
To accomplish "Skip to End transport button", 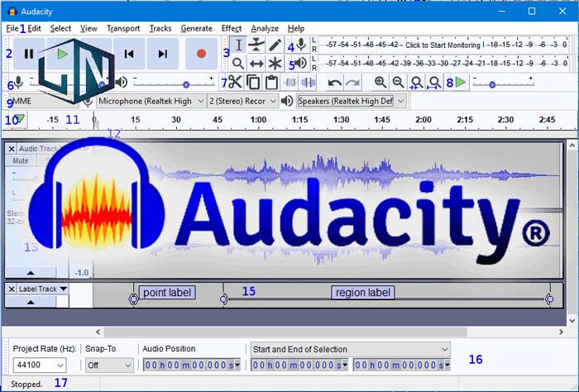I will coord(163,54).
